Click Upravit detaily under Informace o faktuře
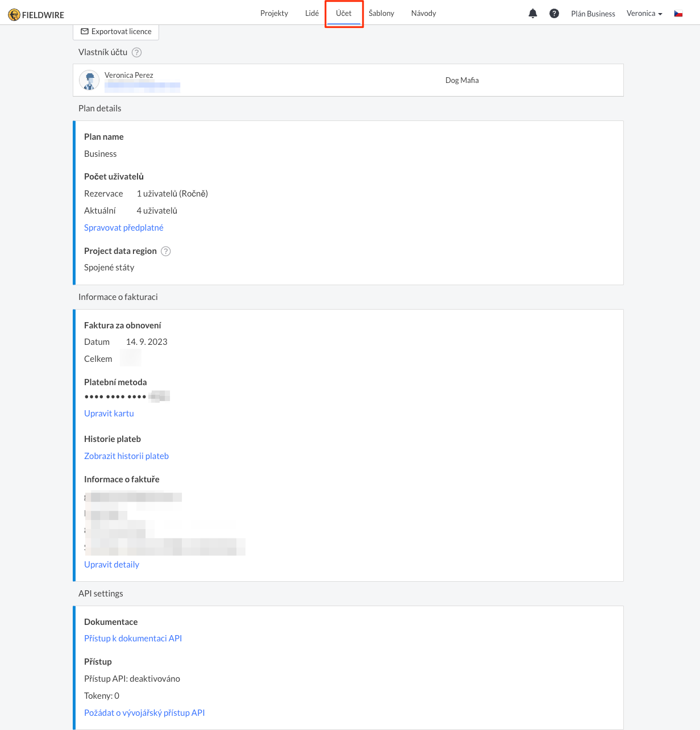 pos(111,564)
